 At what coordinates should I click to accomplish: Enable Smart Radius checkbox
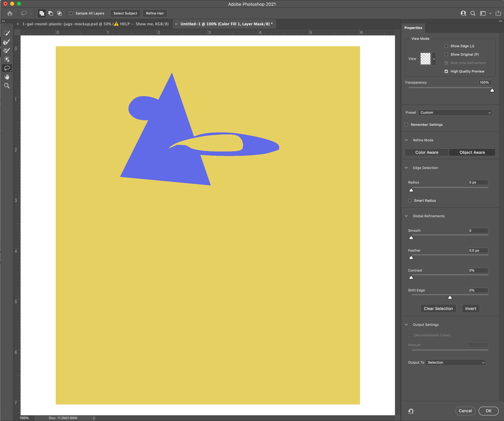(x=410, y=201)
